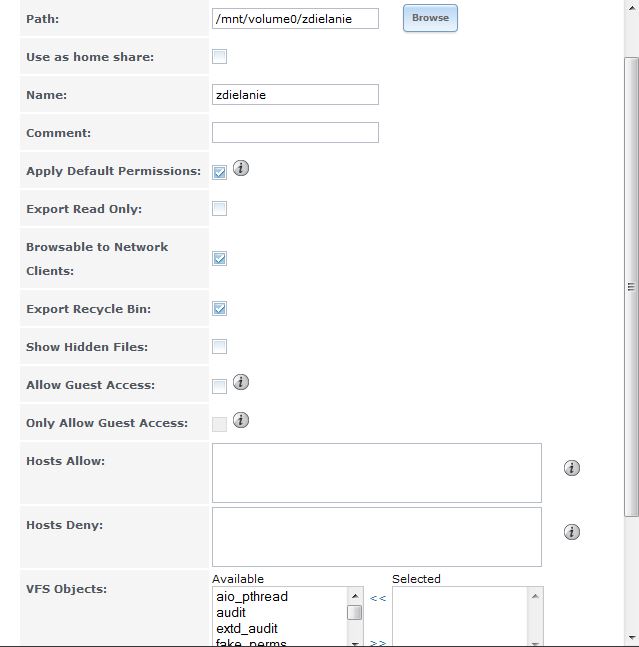Viewport: 639px width, 647px height.
Task: Click the Path input field
Action: (x=295, y=19)
